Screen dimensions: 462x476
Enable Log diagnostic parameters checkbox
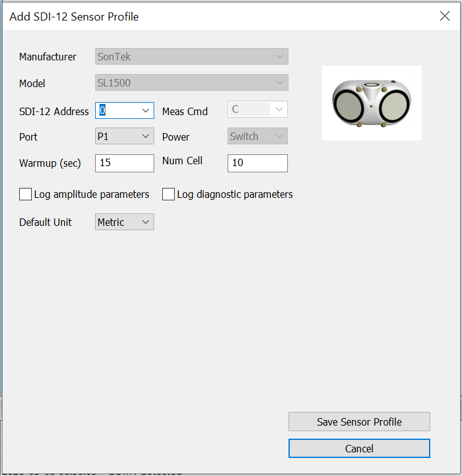(x=169, y=194)
